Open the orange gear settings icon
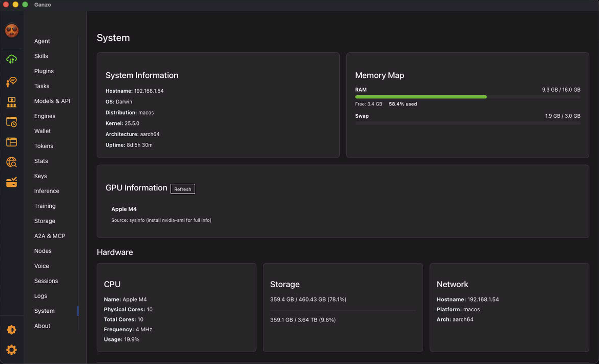This screenshot has height=364, width=599. point(11,350)
